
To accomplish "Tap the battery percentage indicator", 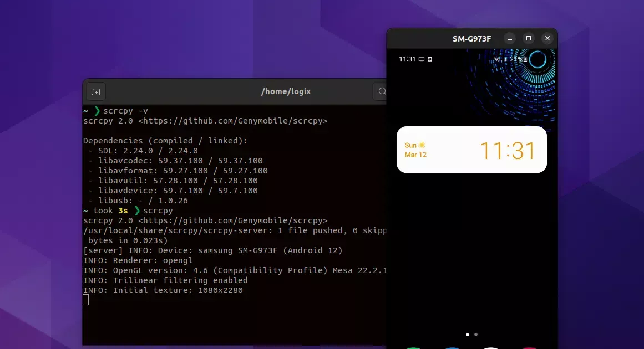I will pyautogui.click(x=516, y=59).
